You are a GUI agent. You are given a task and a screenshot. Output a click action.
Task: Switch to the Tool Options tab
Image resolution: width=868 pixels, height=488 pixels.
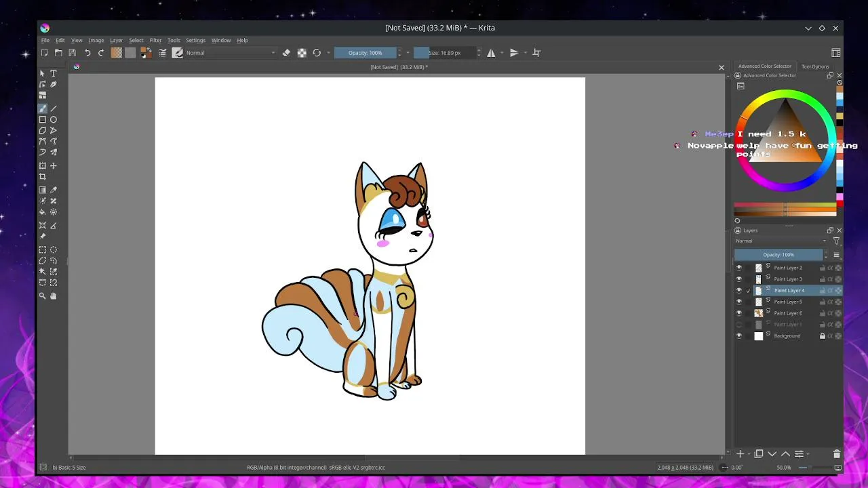(815, 66)
